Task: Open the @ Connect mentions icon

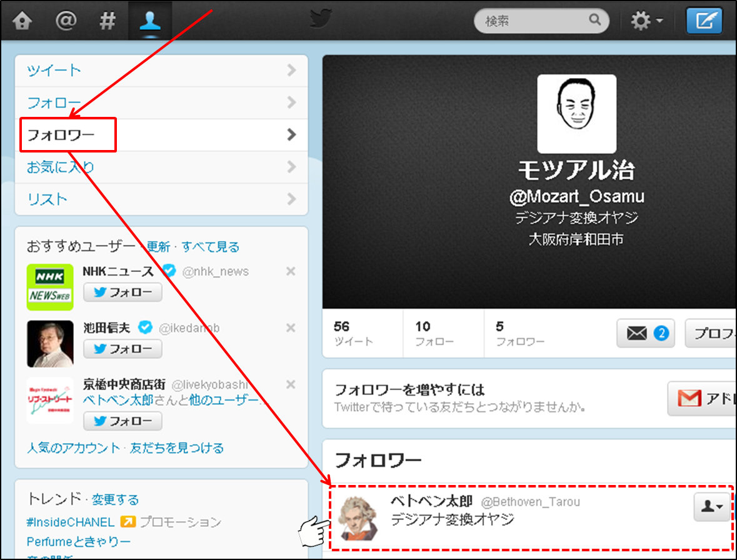Action: tap(64, 21)
